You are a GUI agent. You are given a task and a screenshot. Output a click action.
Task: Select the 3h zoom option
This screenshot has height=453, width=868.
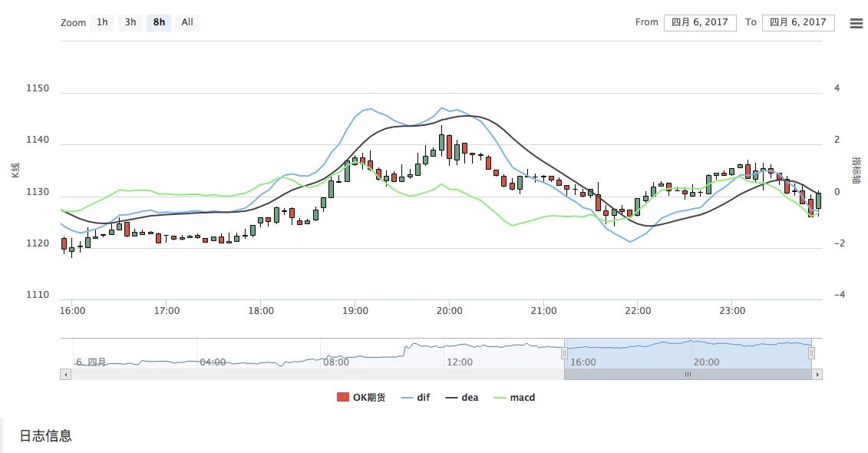130,22
